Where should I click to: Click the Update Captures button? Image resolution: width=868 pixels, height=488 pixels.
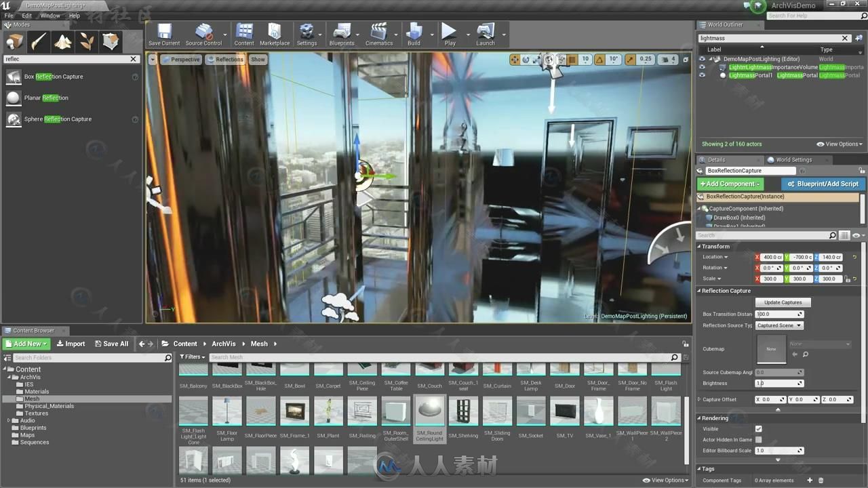pos(783,302)
